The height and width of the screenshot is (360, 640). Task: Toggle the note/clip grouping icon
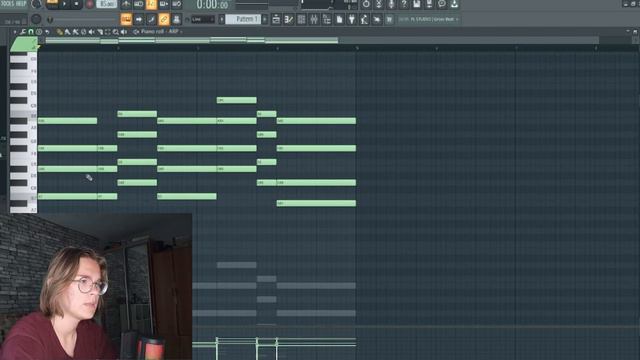(151, 19)
